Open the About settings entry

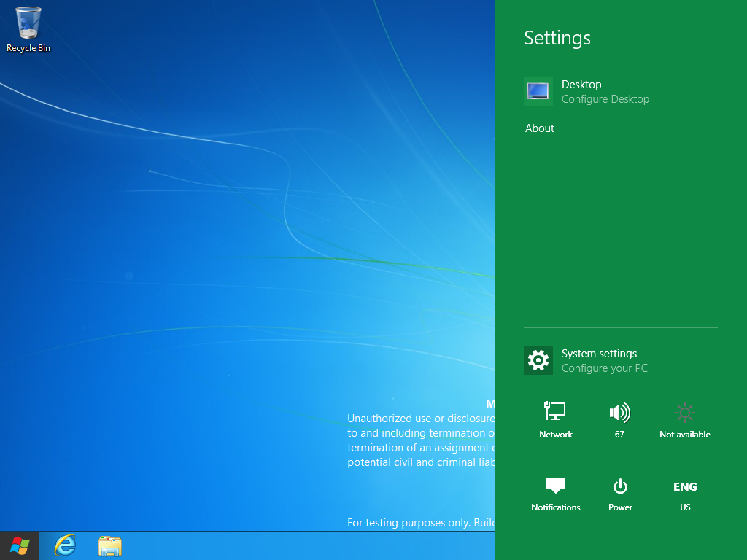tap(540, 128)
